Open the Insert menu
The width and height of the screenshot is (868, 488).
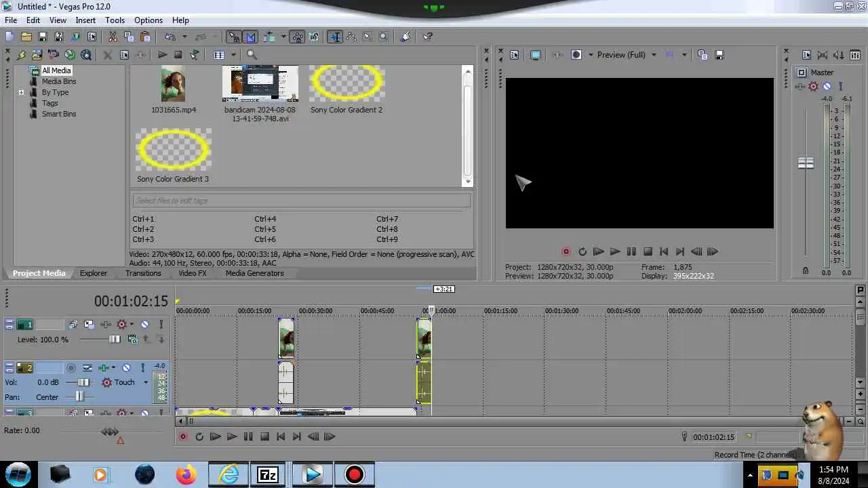click(x=85, y=20)
